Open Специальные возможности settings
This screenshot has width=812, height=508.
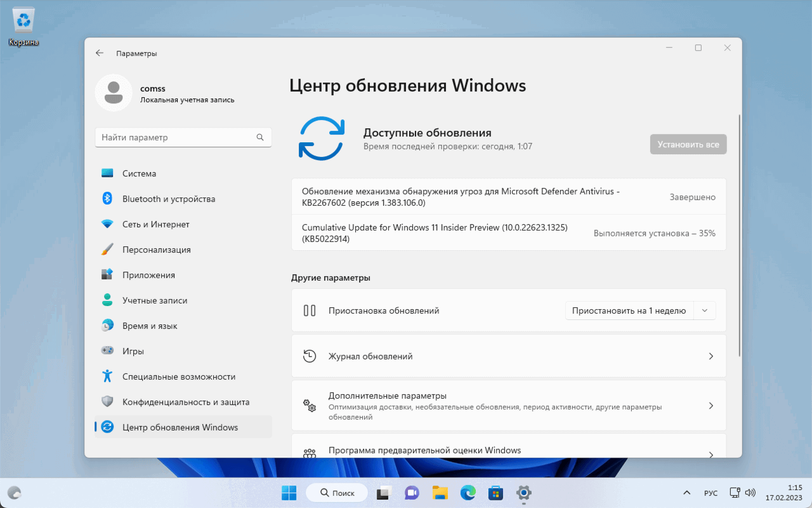[183, 377]
